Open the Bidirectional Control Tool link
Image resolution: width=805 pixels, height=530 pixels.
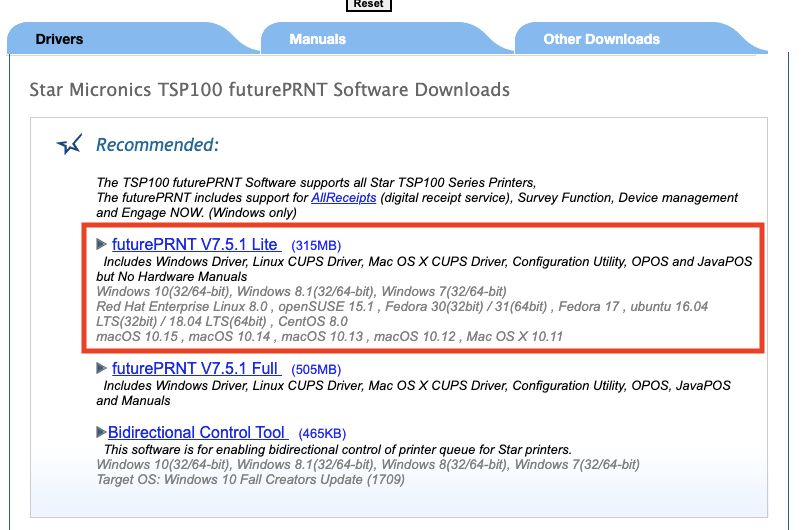coord(197,432)
